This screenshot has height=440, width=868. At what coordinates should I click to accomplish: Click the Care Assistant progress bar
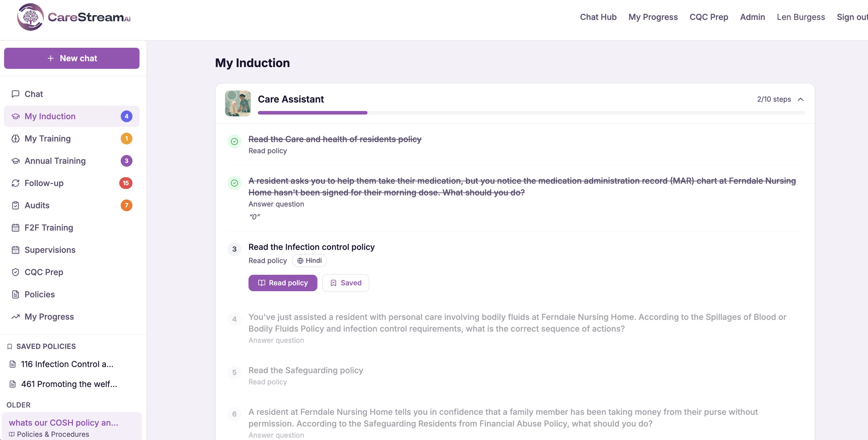[531, 113]
